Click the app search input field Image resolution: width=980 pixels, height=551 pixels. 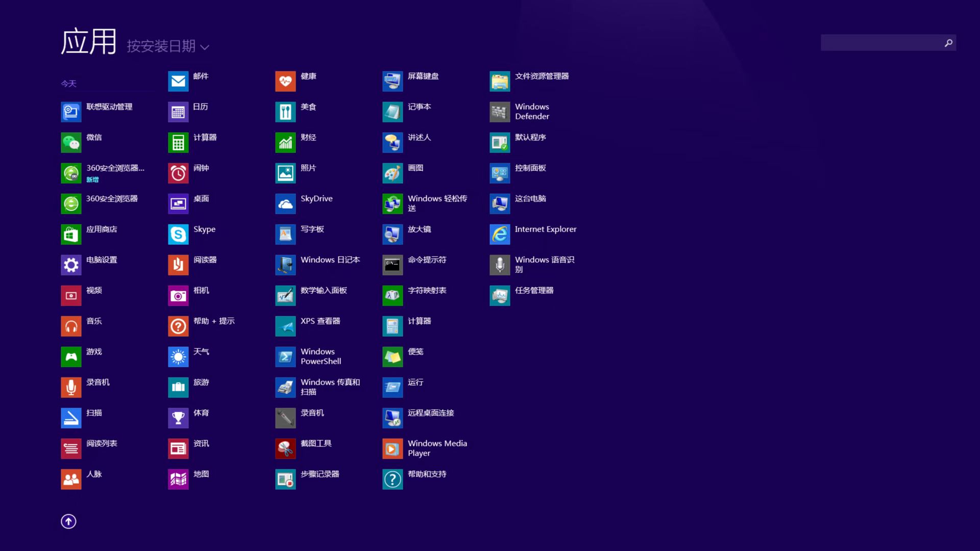click(x=881, y=43)
